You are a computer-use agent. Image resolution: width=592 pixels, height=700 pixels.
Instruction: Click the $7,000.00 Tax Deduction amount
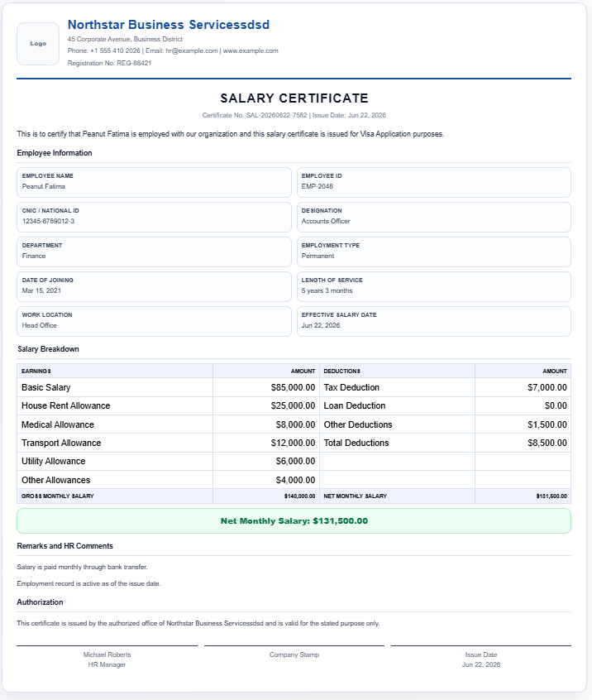point(547,387)
